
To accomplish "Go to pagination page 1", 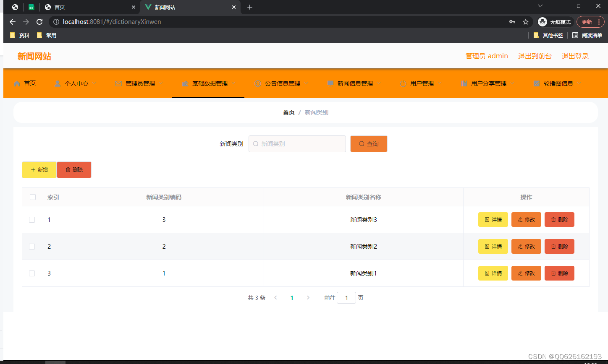I will [292, 298].
